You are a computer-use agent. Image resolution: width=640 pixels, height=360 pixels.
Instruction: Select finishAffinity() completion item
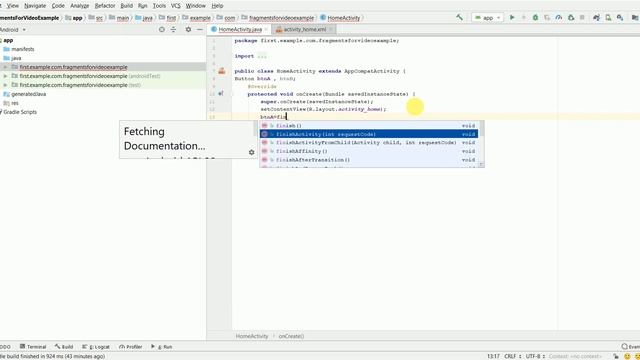click(x=369, y=151)
